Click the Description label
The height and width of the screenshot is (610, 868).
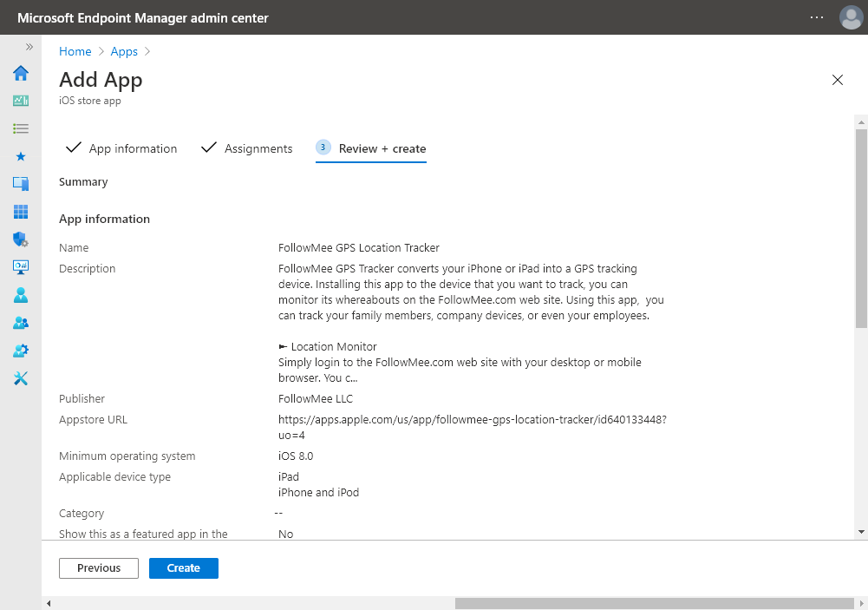[88, 268]
